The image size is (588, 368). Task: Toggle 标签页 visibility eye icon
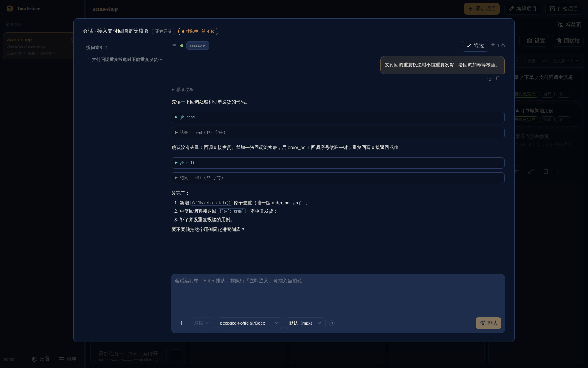(x=570, y=25)
